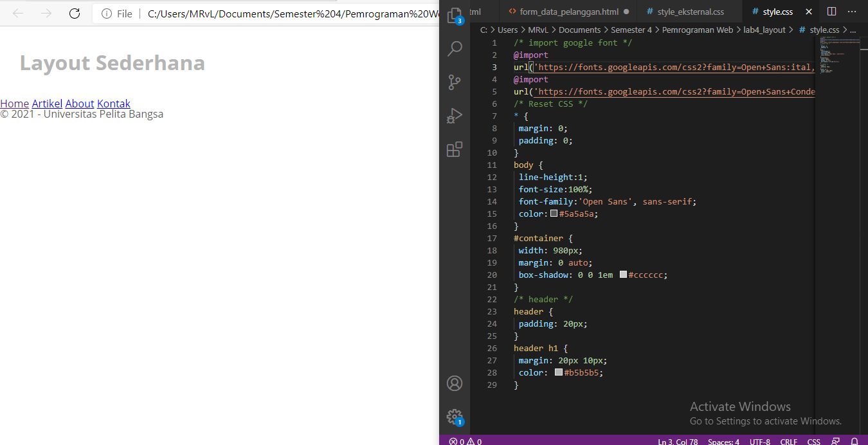Open the Source Control view
868x445 pixels.
pos(455,82)
